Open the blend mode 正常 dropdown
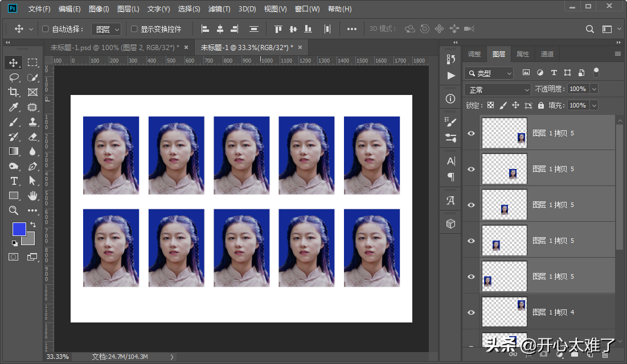This screenshot has height=364, width=627. point(498,90)
